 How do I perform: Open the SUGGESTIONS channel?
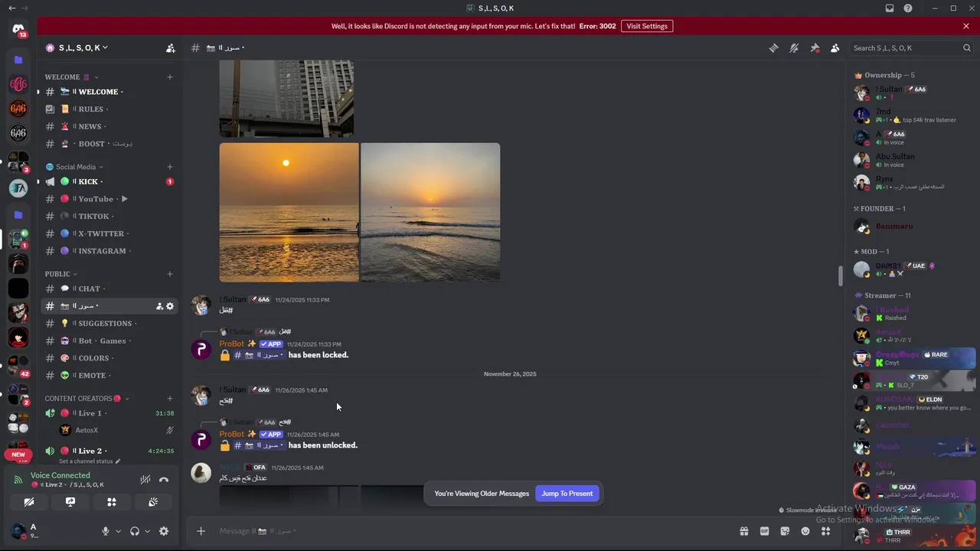[x=110, y=323]
